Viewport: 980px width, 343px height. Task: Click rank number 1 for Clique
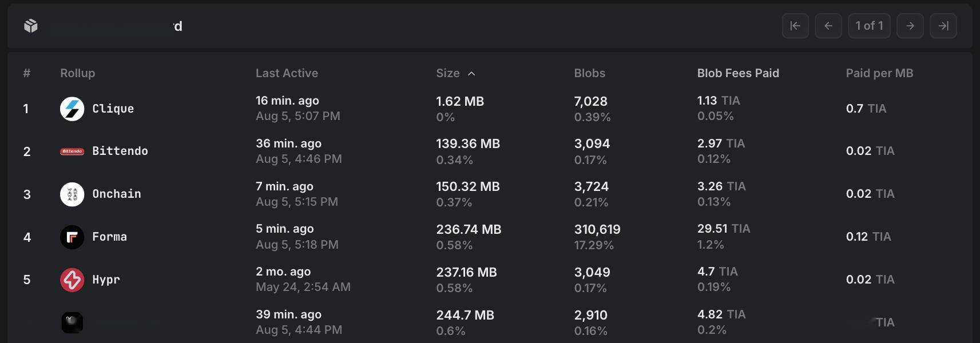[x=26, y=109]
